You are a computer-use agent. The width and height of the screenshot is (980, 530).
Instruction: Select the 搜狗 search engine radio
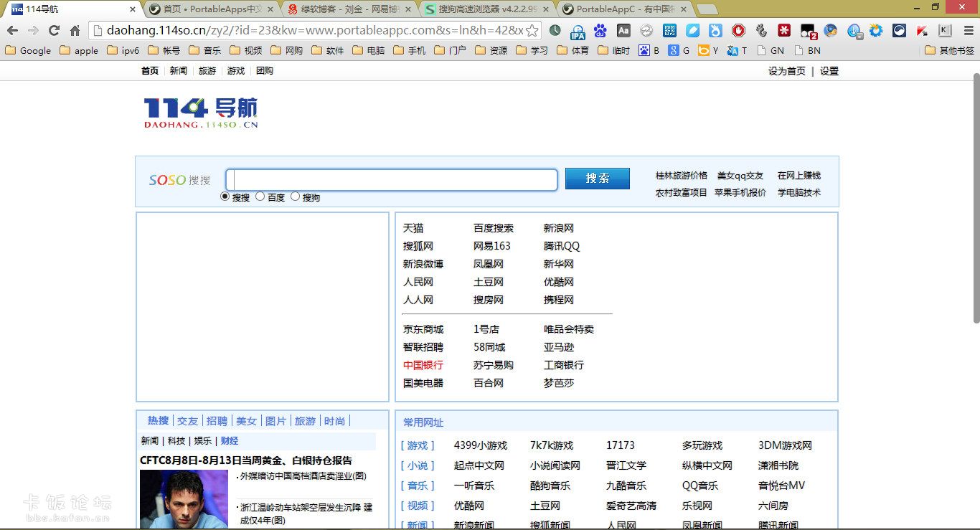tap(295, 197)
